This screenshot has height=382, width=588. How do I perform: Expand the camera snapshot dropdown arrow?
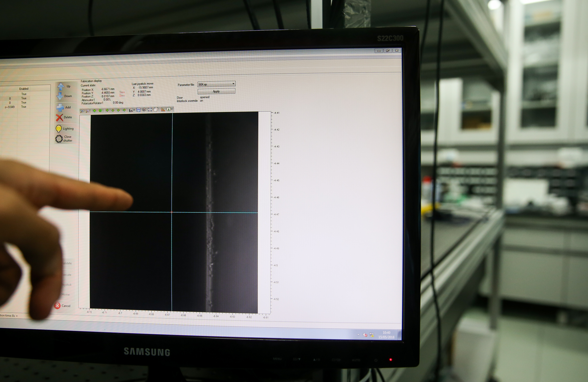tap(134, 110)
